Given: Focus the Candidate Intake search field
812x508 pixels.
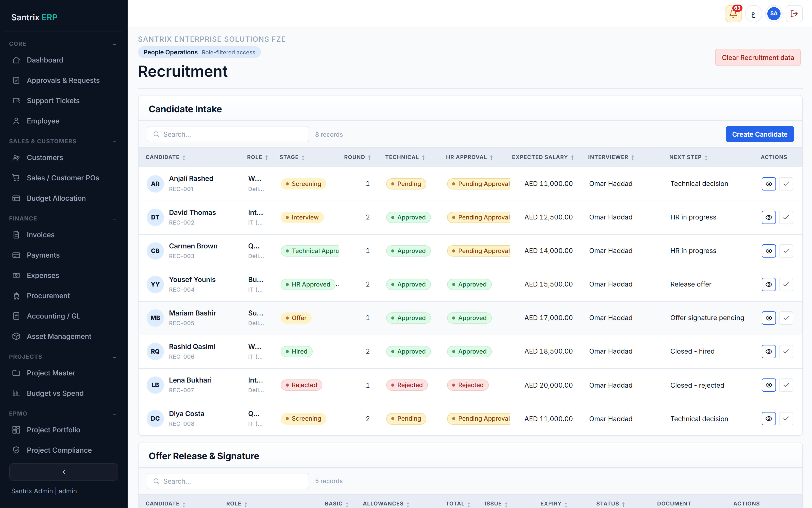Looking at the screenshot, I should coord(228,134).
